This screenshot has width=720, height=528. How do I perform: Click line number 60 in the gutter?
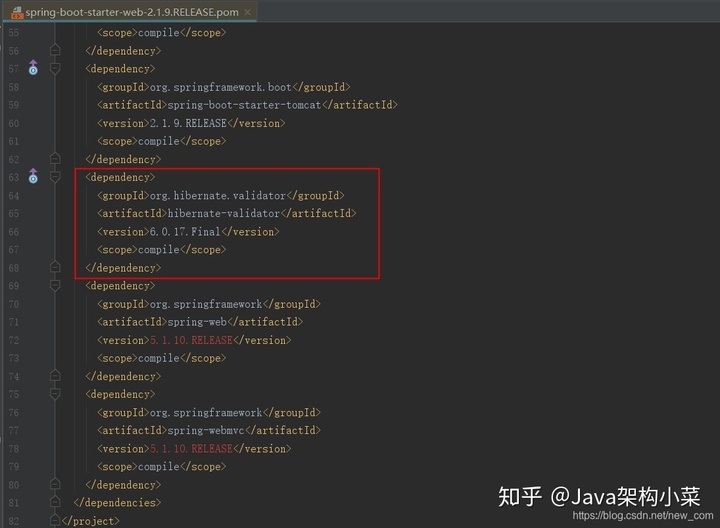click(x=14, y=123)
